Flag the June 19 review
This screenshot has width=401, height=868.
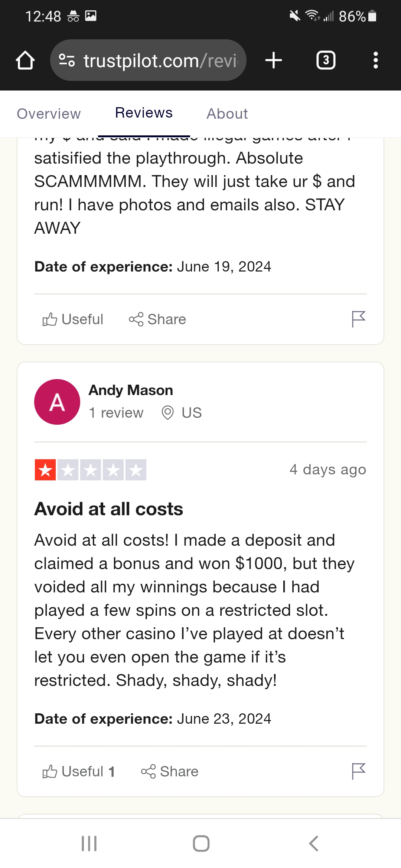coord(359,319)
